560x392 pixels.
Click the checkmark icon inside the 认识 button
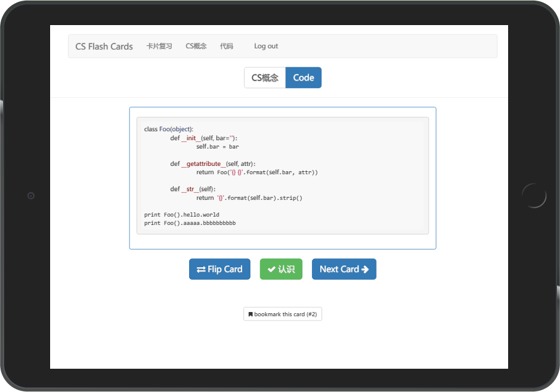pyautogui.click(x=271, y=269)
